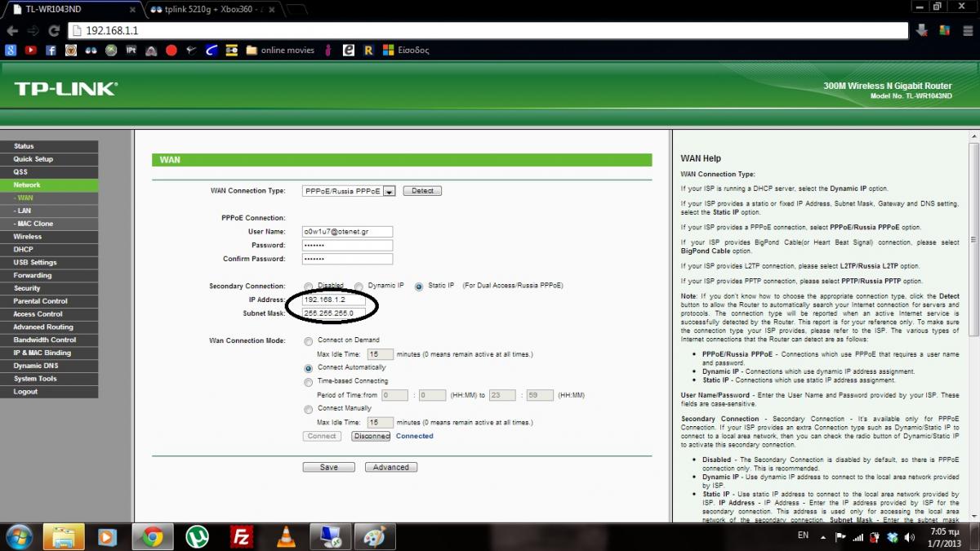Open the Security sidebar section
This screenshot has width=980, height=551.
click(x=49, y=288)
